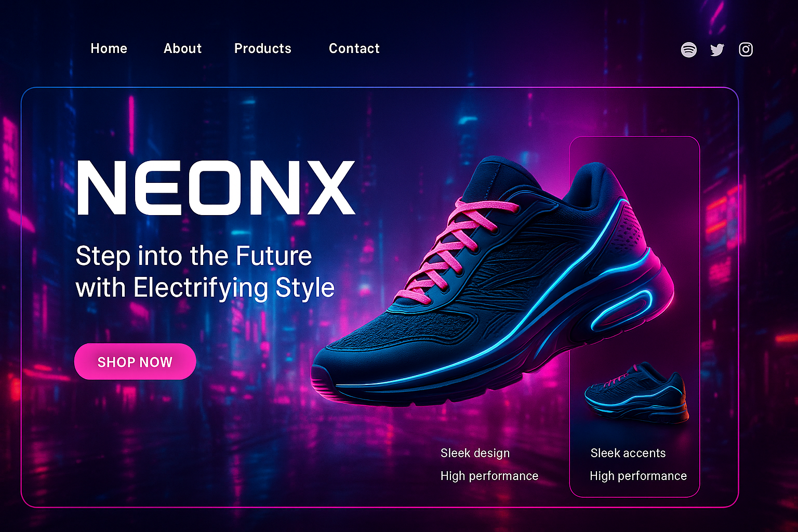Open the Instagram icon
The height and width of the screenshot is (532, 798).
[x=746, y=49]
